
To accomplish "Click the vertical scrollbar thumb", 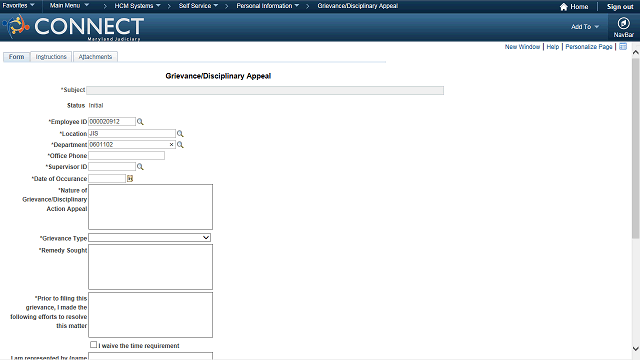I will pyautogui.click(x=636, y=148).
